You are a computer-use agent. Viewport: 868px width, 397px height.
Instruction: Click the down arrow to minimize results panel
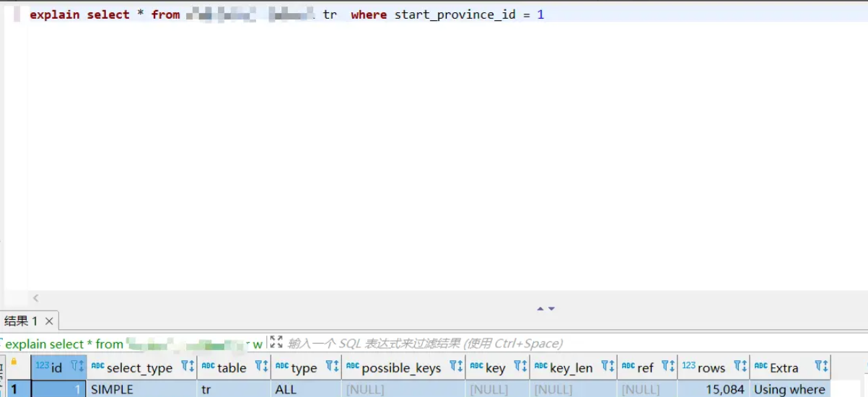pyautogui.click(x=551, y=308)
